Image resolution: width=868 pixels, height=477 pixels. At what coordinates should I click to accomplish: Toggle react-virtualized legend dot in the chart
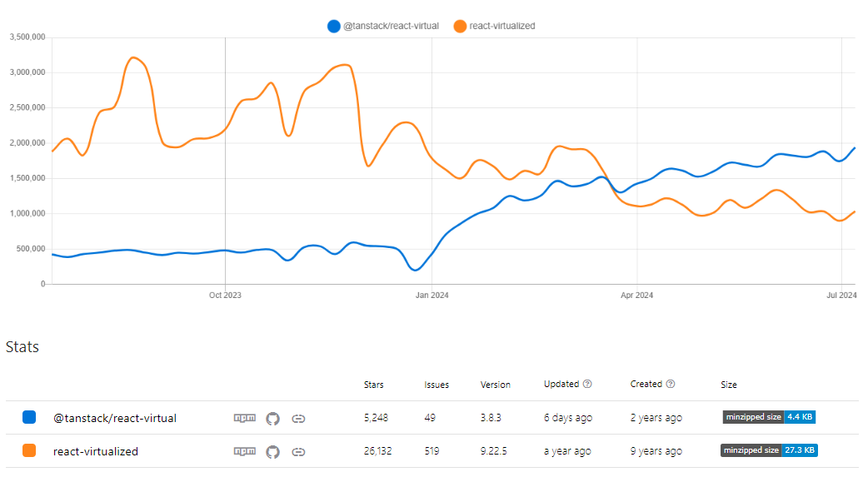coord(460,26)
